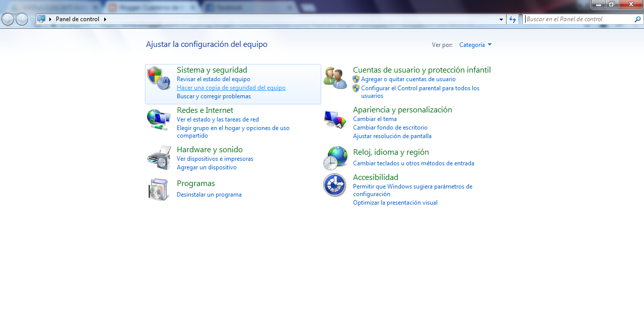
Task: Open Accesibilidad accessibility icon
Action: tap(335, 184)
